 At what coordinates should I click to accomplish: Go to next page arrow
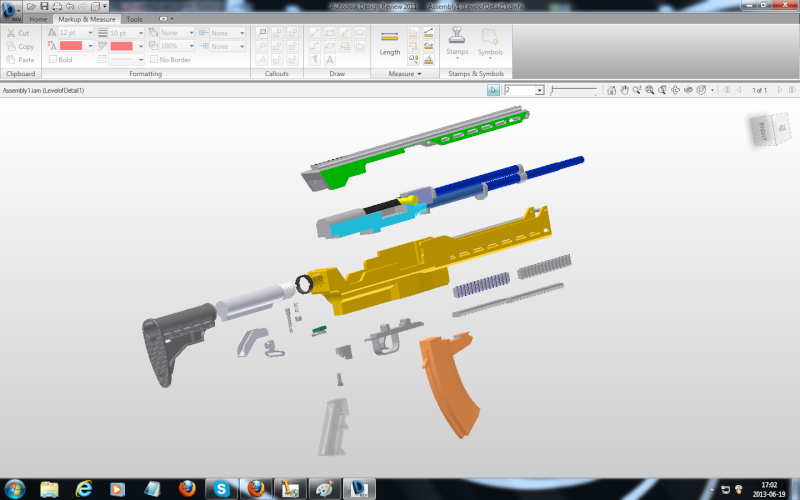tap(780, 90)
